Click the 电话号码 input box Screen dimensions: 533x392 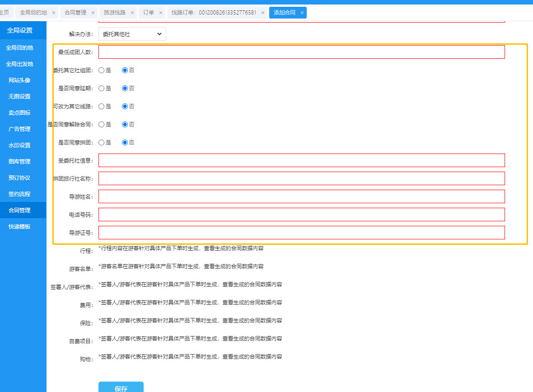tap(301, 215)
